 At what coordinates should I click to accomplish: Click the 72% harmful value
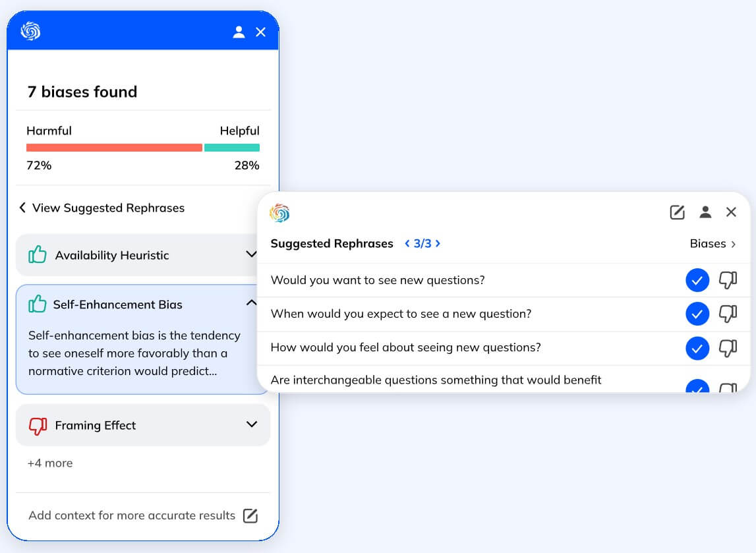39,165
